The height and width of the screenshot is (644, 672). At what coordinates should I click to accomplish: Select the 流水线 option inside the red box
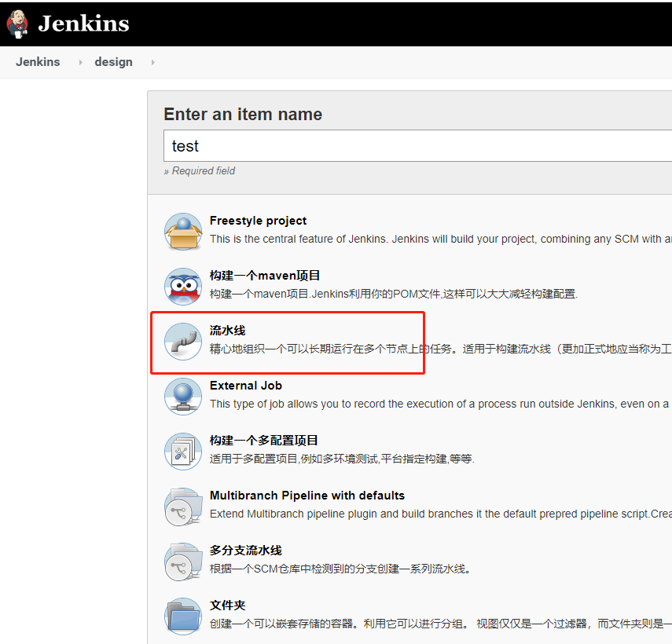227,331
